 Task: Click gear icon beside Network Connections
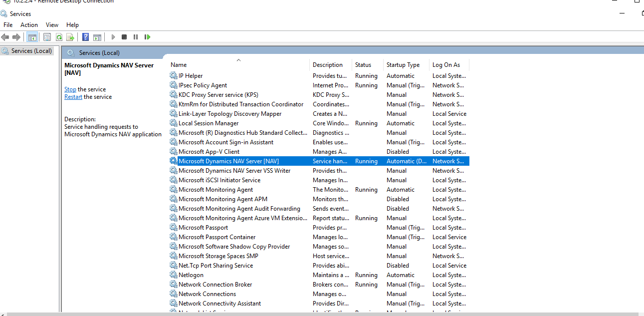click(x=174, y=294)
